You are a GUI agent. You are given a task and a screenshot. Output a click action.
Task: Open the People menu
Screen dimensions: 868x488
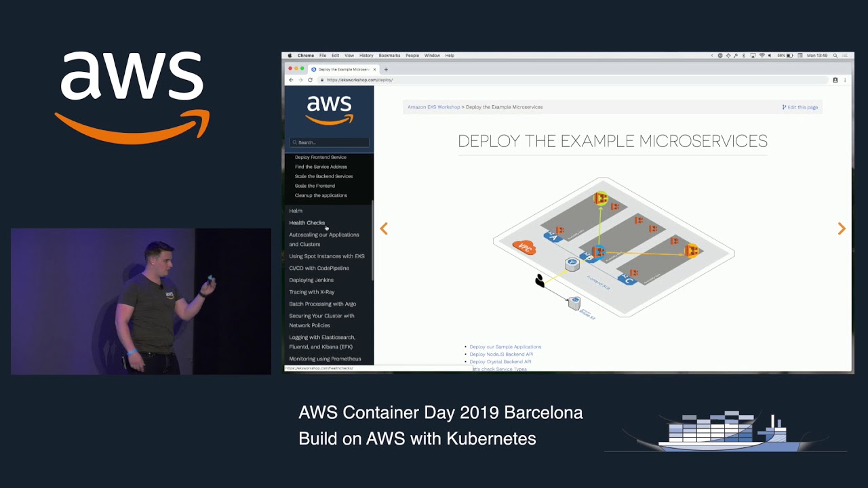pyautogui.click(x=412, y=56)
